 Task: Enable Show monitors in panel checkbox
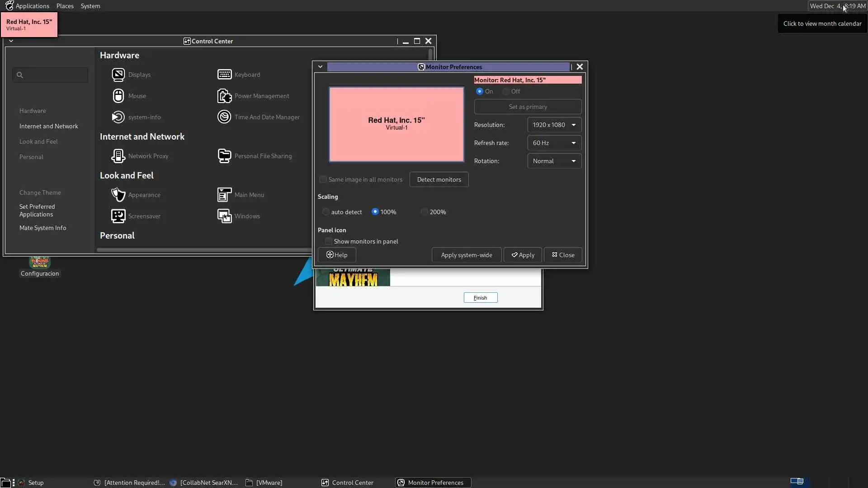click(x=329, y=241)
